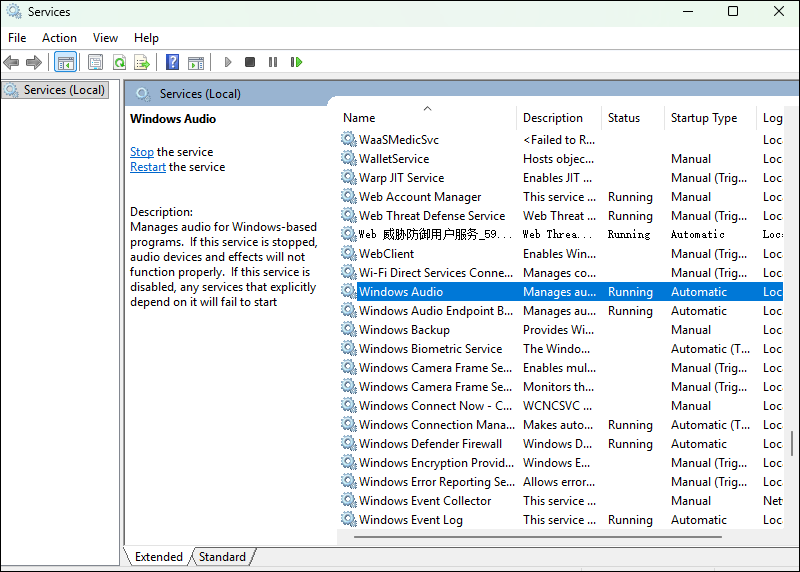Sort by the Name column header
The height and width of the screenshot is (572, 800).
point(427,118)
